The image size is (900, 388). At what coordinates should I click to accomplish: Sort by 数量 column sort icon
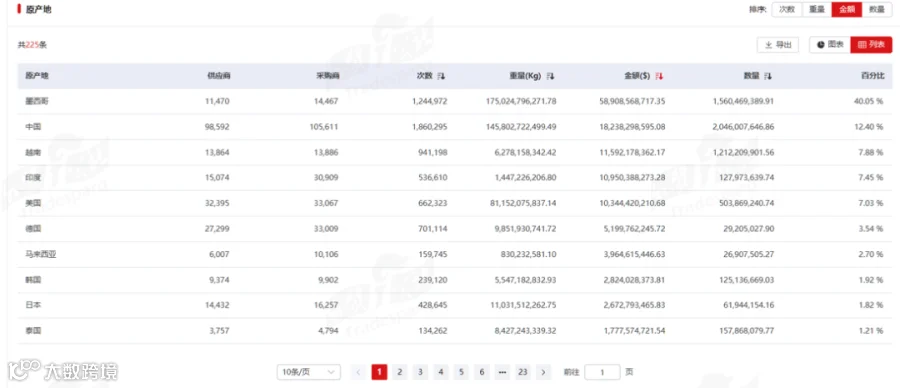point(768,76)
